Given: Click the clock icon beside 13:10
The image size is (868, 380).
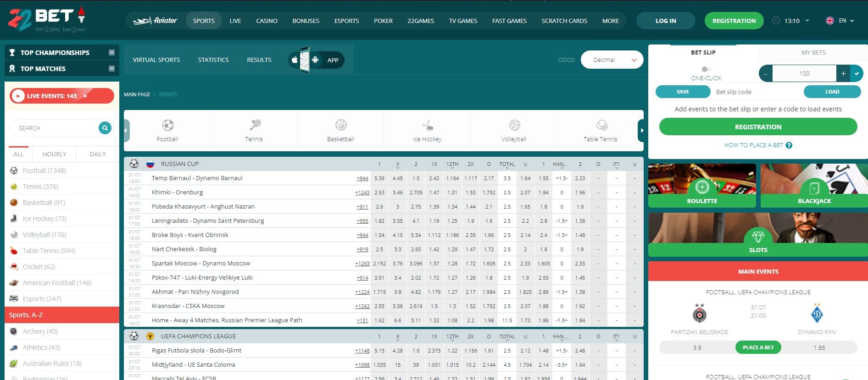Looking at the screenshot, I should (x=776, y=21).
